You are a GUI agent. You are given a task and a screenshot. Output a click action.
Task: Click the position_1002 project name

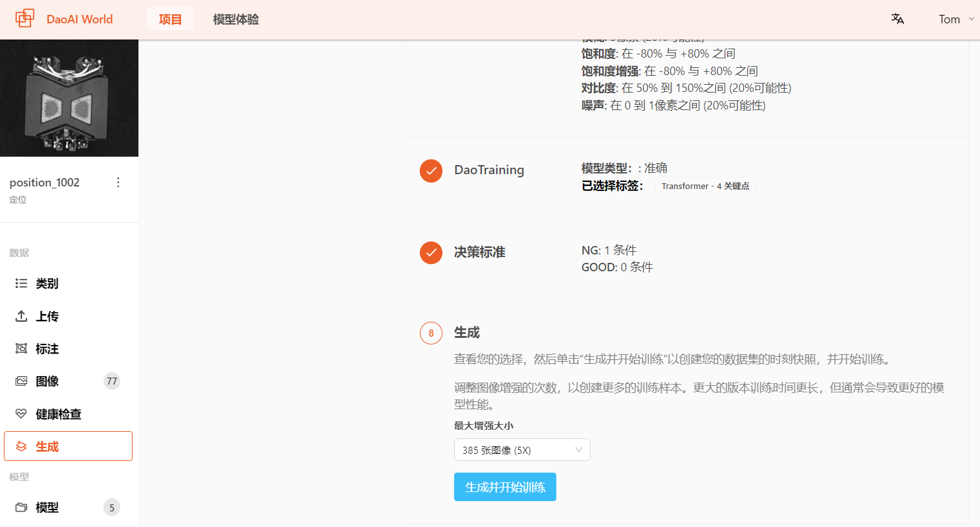point(45,183)
